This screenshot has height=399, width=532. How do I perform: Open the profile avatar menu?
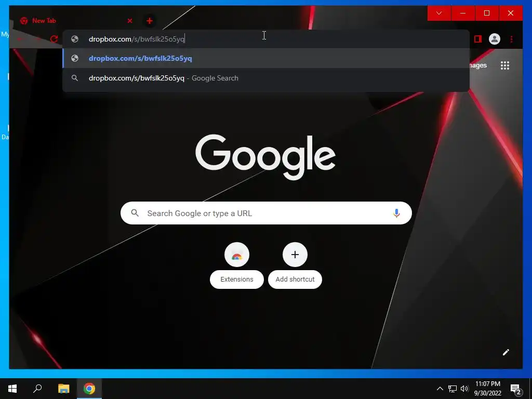pos(495,39)
